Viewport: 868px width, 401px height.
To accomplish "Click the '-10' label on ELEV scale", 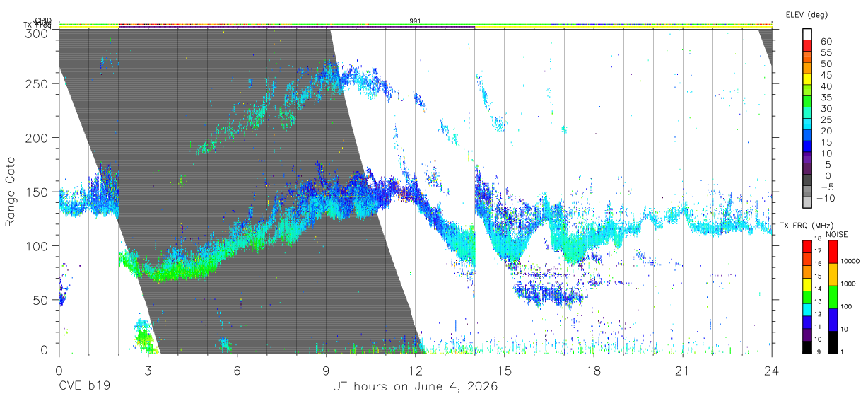I will pos(826,198).
